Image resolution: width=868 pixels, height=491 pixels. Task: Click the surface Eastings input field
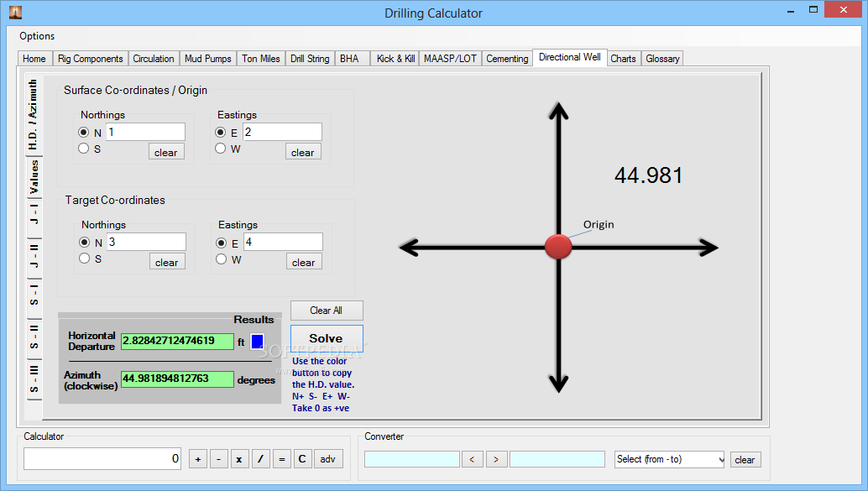pyautogui.click(x=282, y=132)
